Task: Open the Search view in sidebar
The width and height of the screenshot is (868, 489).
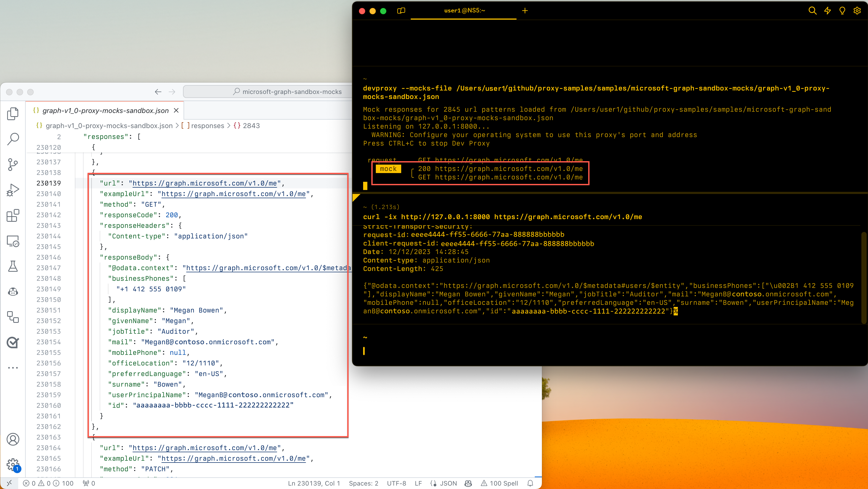Action: (13, 139)
